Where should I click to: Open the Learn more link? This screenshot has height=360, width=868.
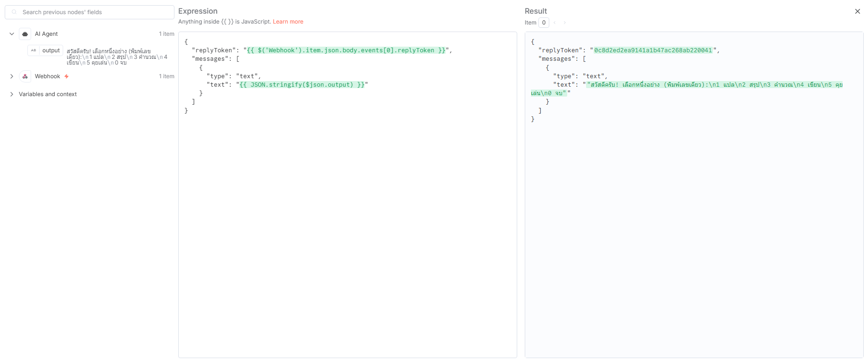pos(288,22)
